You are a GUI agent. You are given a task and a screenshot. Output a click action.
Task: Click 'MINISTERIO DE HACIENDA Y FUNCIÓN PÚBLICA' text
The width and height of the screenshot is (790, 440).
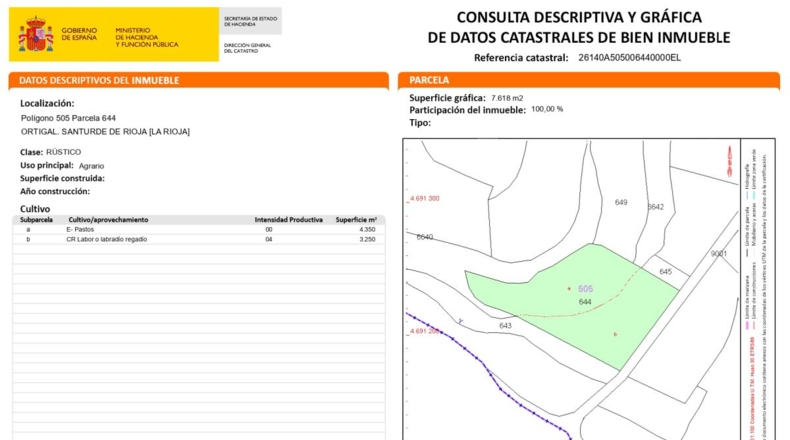tap(147, 38)
